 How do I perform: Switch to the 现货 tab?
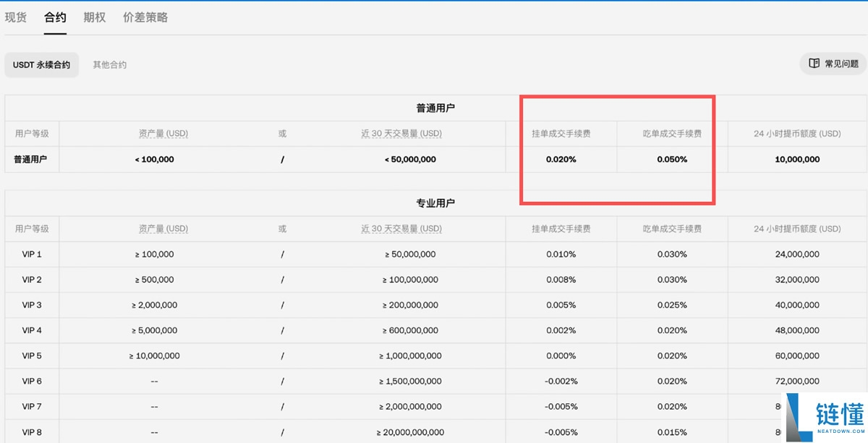16,17
